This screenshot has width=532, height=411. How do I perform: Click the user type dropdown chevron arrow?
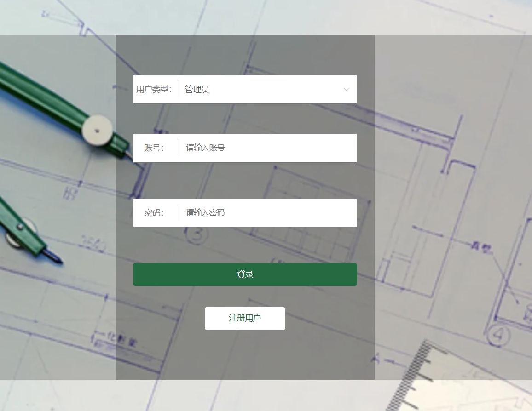pyautogui.click(x=347, y=90)
